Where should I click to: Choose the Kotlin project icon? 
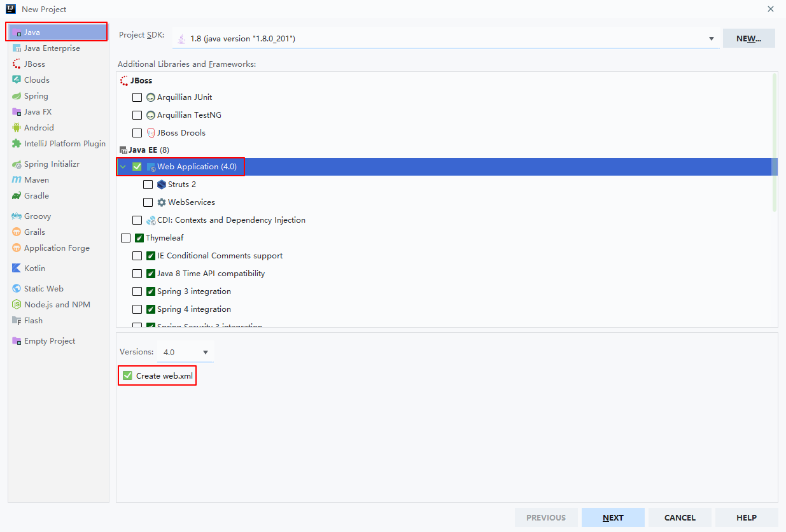tap(17, 268)
